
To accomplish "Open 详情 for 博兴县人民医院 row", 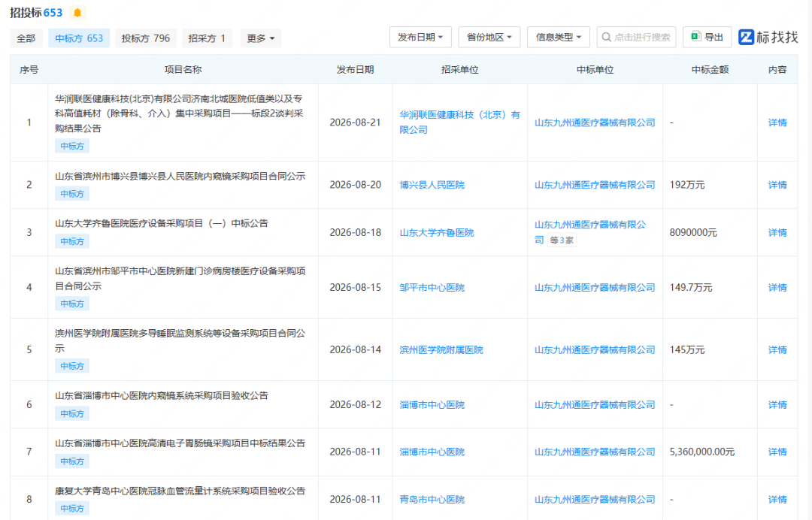I will [777, 185].
